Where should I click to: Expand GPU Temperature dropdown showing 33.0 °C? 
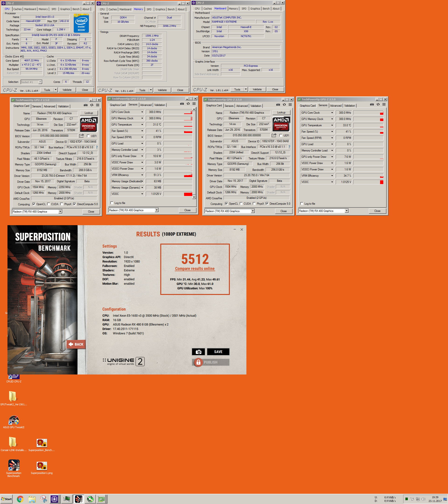coord(332,125)
